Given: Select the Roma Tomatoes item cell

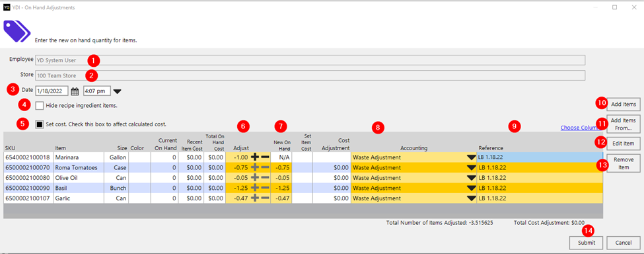Looking at the screenshot, I should tap(78, 167).
